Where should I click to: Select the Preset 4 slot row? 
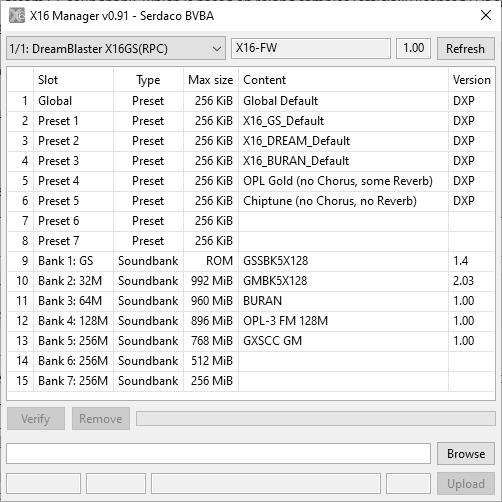[x=251, y=181]
